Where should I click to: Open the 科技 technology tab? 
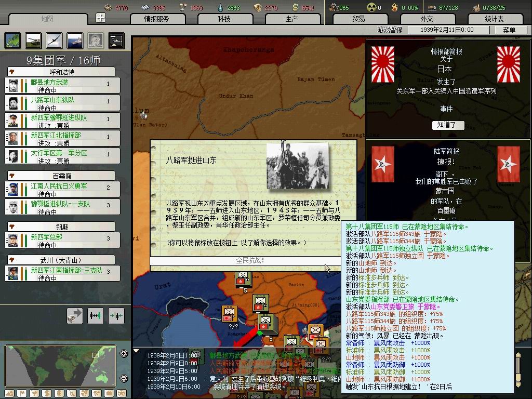(x=224, y=19)
